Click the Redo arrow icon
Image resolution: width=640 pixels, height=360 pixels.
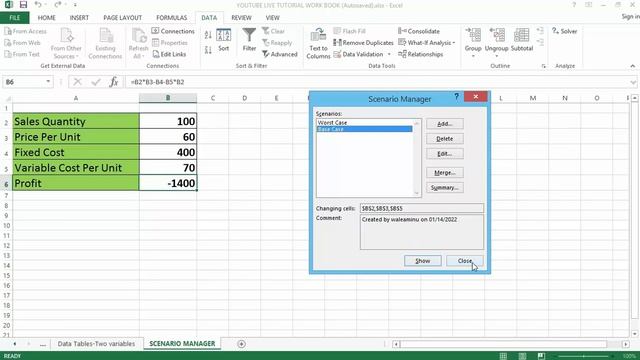tap(57, 5)
